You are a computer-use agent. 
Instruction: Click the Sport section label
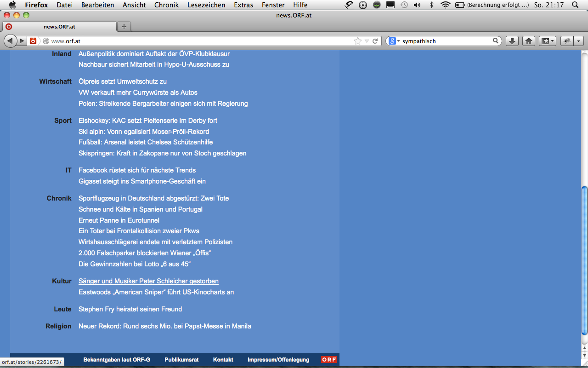coord(63,121)
